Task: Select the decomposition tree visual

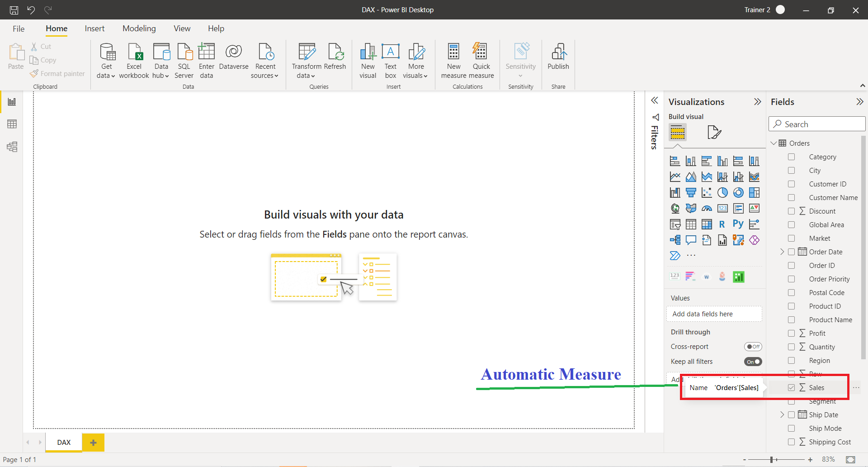Action: click(x=675, y=240)
